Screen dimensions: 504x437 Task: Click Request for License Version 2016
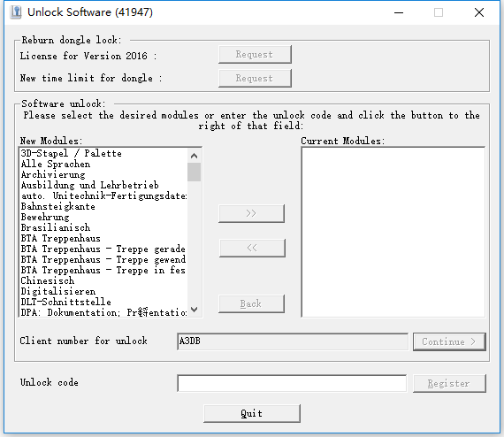[x=255, y=54]
